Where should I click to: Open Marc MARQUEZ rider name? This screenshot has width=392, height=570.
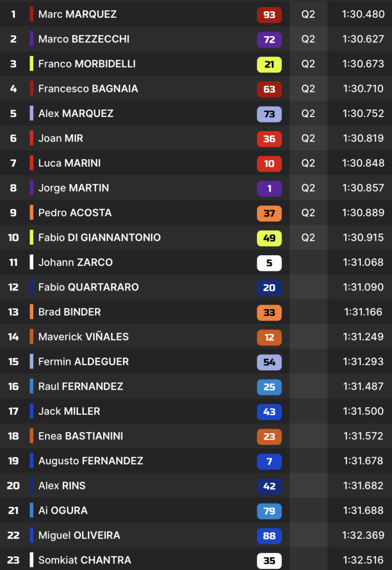78,14
